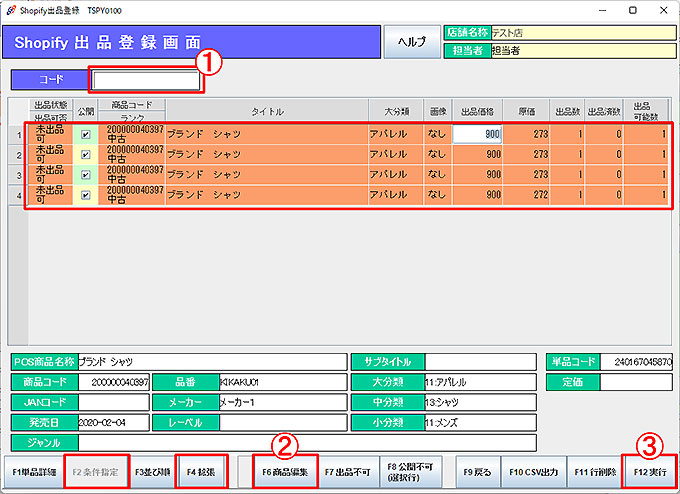Minimize the Shopify出品登録 window

(x=602, y=10)
